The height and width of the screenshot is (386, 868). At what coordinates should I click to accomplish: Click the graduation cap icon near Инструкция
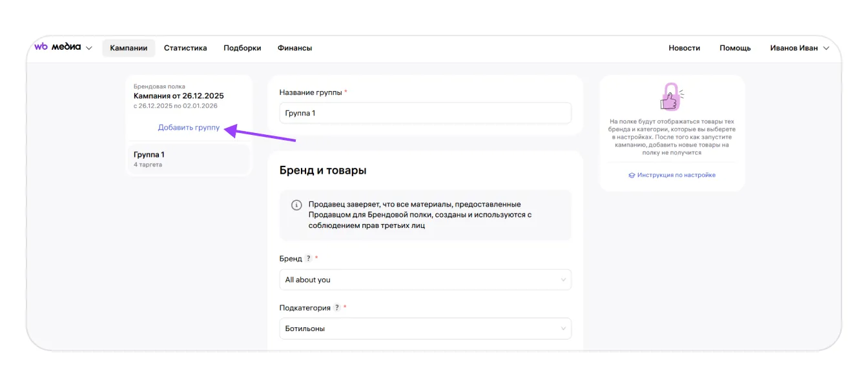tap(632, 175)
